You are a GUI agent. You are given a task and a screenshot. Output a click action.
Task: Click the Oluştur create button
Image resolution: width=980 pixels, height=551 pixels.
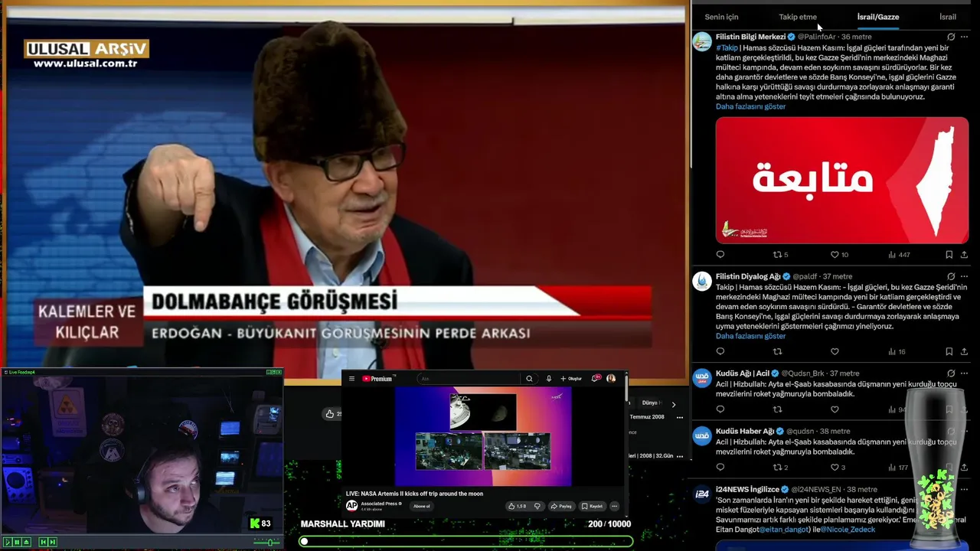coord(571,379)
